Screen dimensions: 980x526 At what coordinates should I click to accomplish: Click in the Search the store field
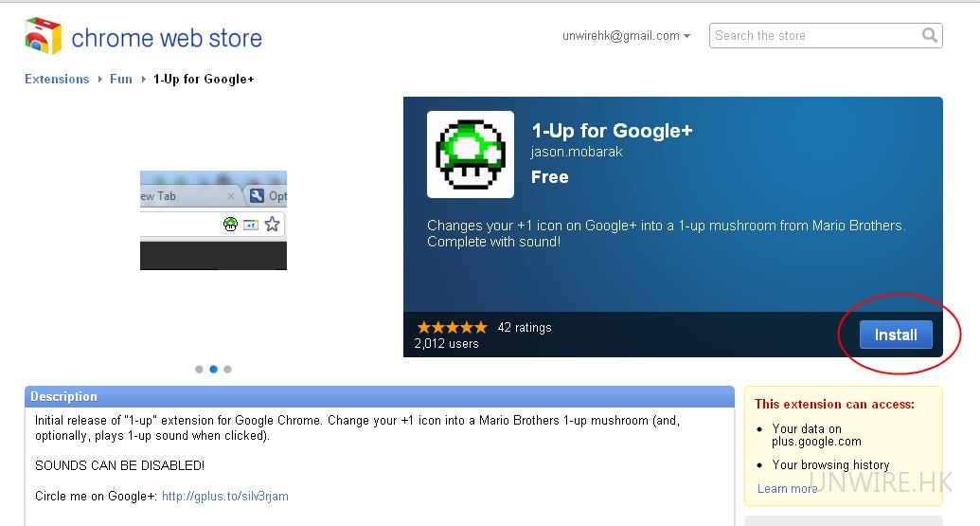pyautogui.click(x=814, y=36)
